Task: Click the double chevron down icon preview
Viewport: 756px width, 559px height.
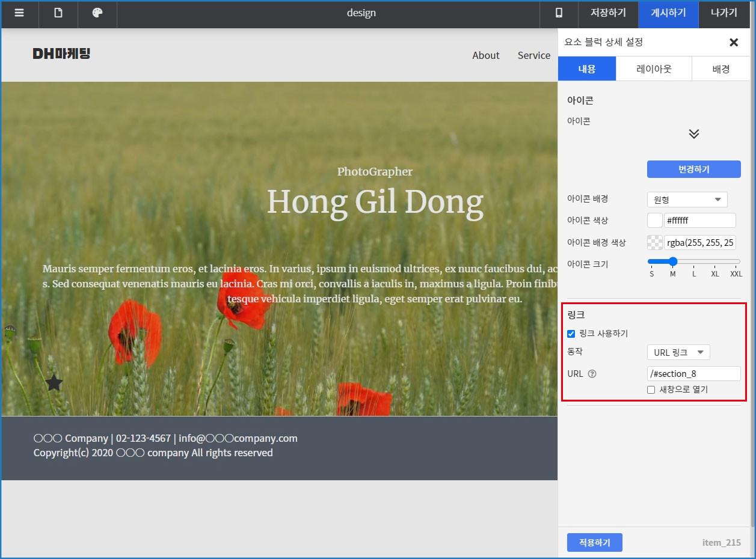Action: (693, 134)
